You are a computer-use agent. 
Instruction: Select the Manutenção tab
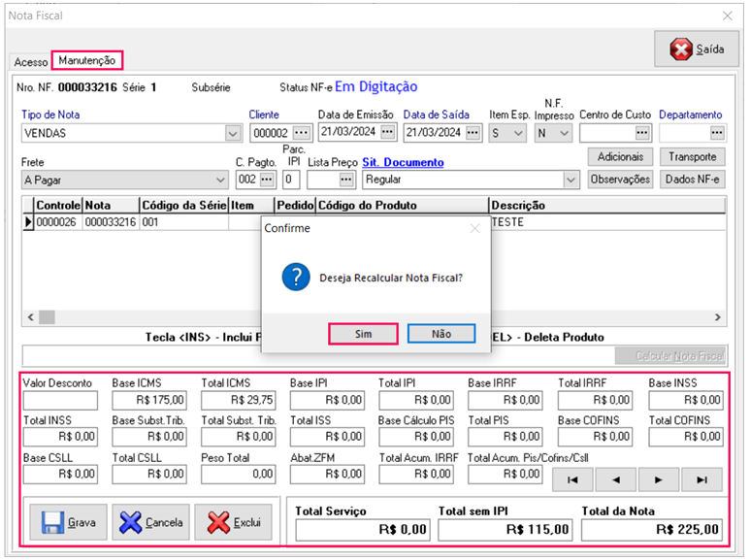[x=86, y=60]
